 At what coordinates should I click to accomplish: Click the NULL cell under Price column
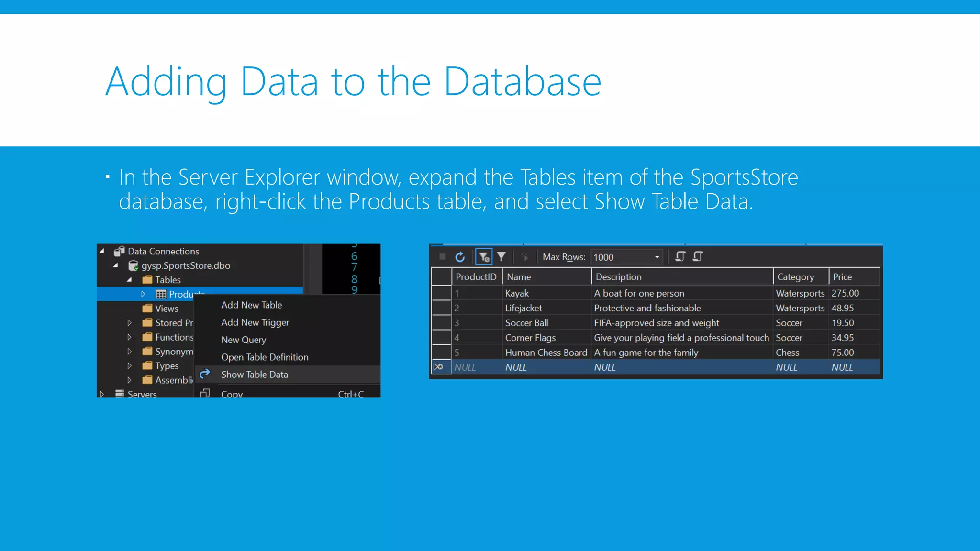click(855, 367)
